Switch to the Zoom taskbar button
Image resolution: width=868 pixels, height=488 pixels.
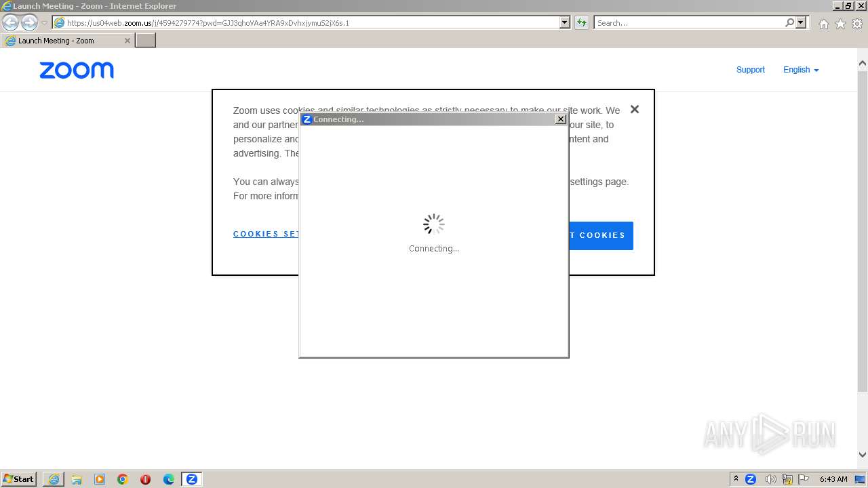[192, 479]
